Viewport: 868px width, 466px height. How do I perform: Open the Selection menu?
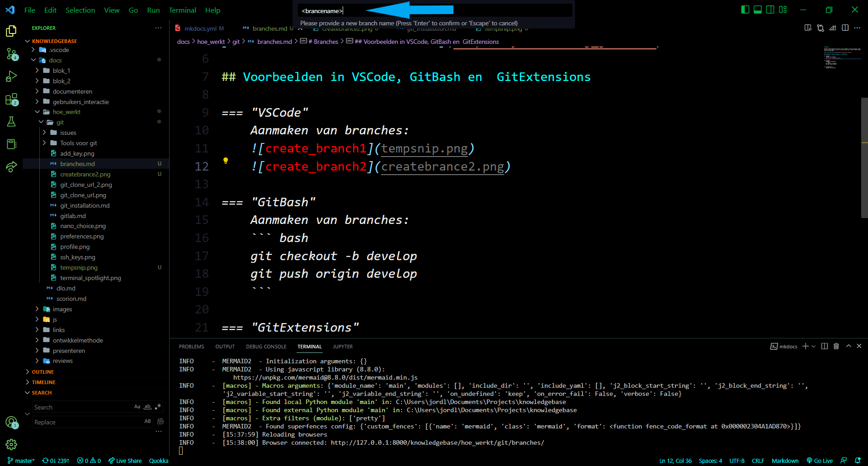(x=80, y=10)
